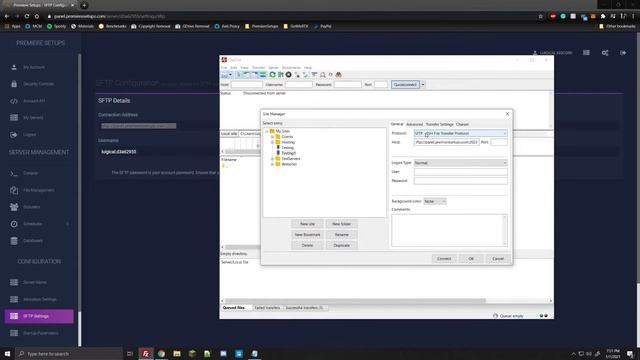Screen dimensions: 640x360
Task: Expand the Websites folder node
Action: click(272, 164)
